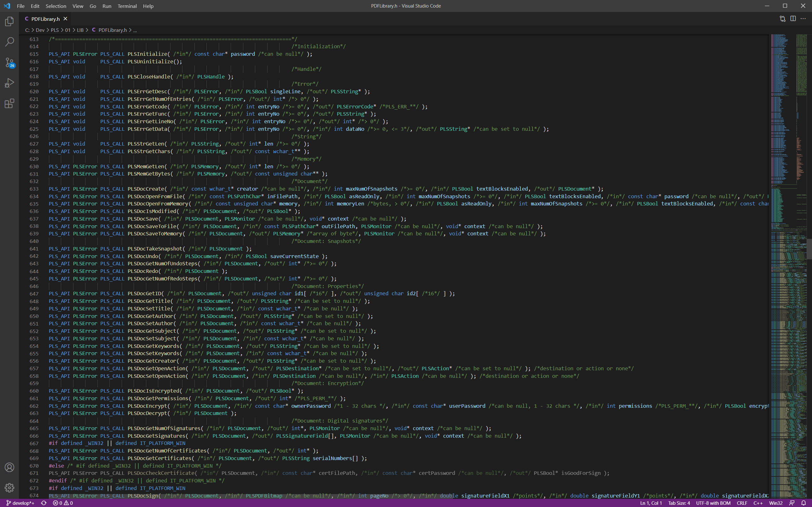
Task: Click PLSStrGetChars on line 628
Action: tap(149, 151)
